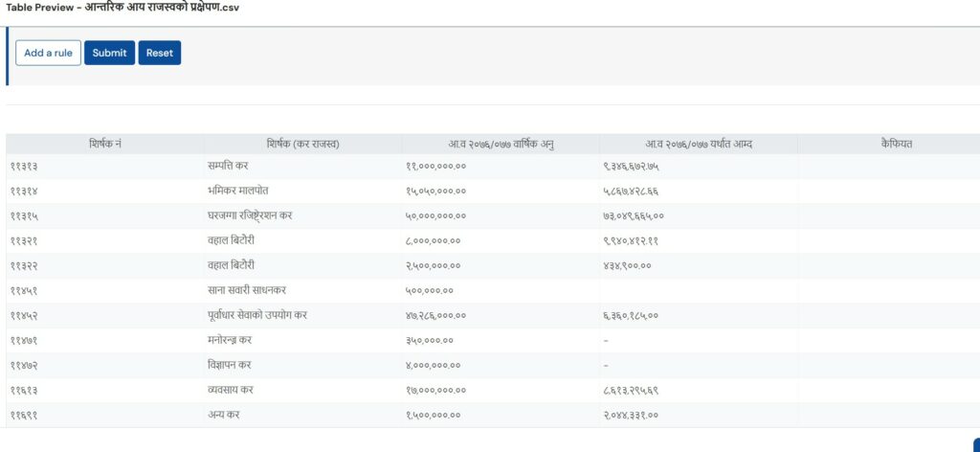Select cell व्यवसाय कर
This screenshot has width=980, height=452.
pos(303,390)
